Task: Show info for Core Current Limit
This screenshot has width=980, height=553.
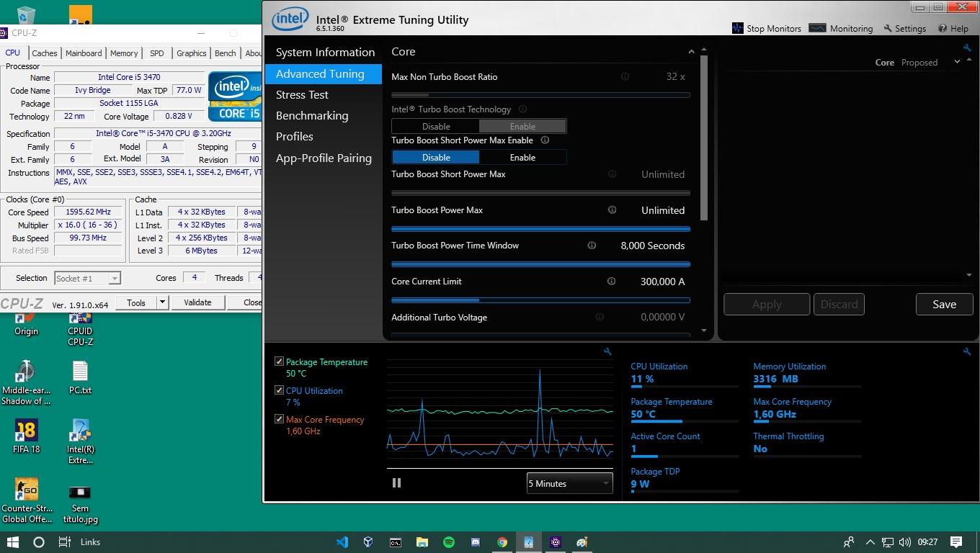Action: (611, 282)
